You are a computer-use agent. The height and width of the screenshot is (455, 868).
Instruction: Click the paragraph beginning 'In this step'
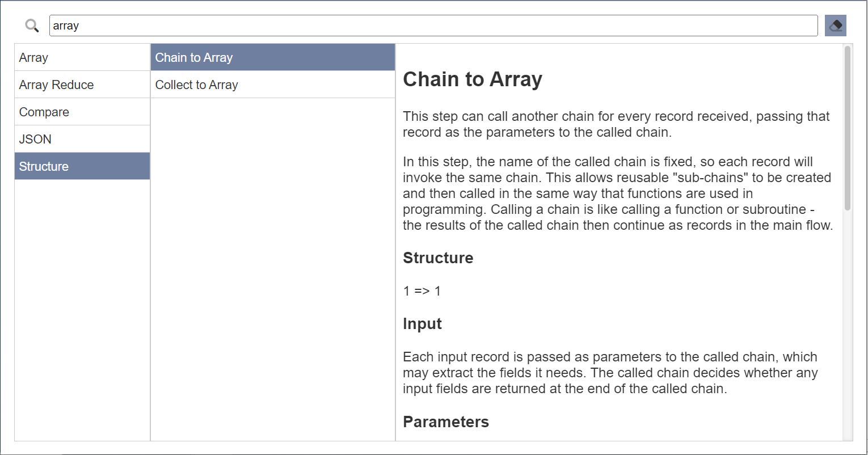coord(617,193)
